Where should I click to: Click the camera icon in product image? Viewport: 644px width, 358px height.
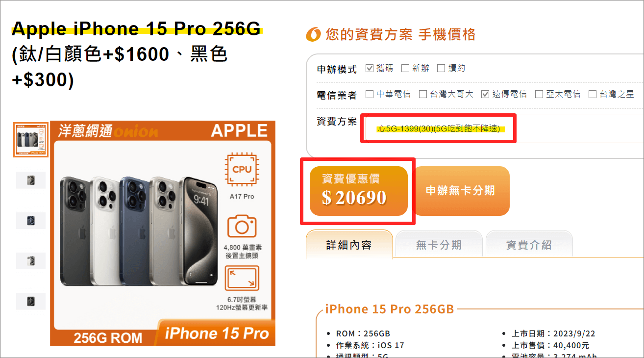(242, 227)
